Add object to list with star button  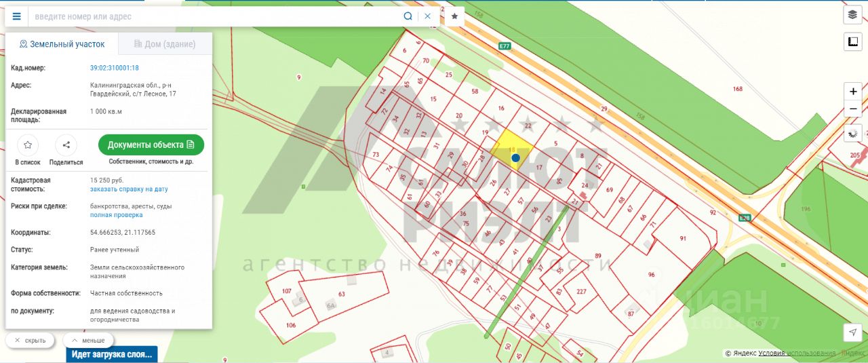click(28, 145)
